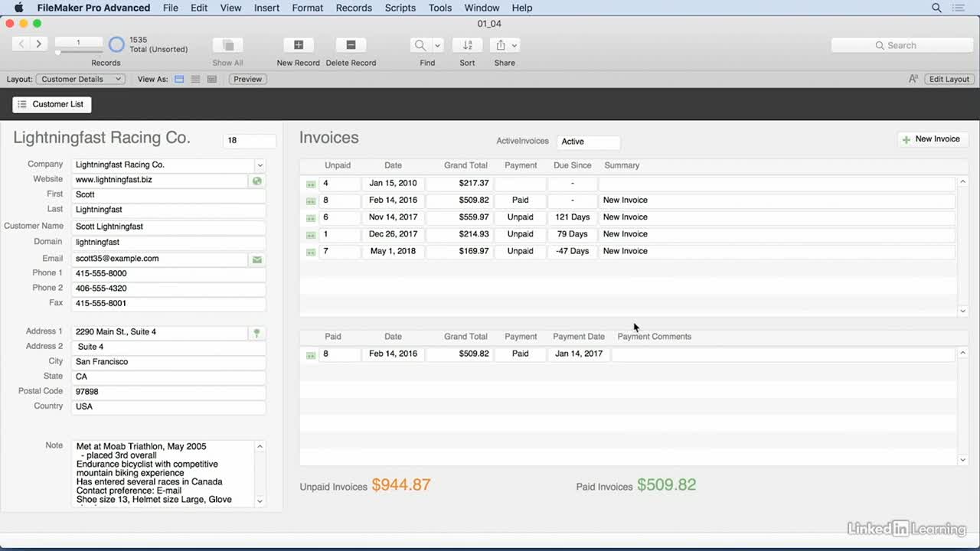
Task: Open invoice dated Nov 14, 2017 via row icon
Action: coord(311,218)
